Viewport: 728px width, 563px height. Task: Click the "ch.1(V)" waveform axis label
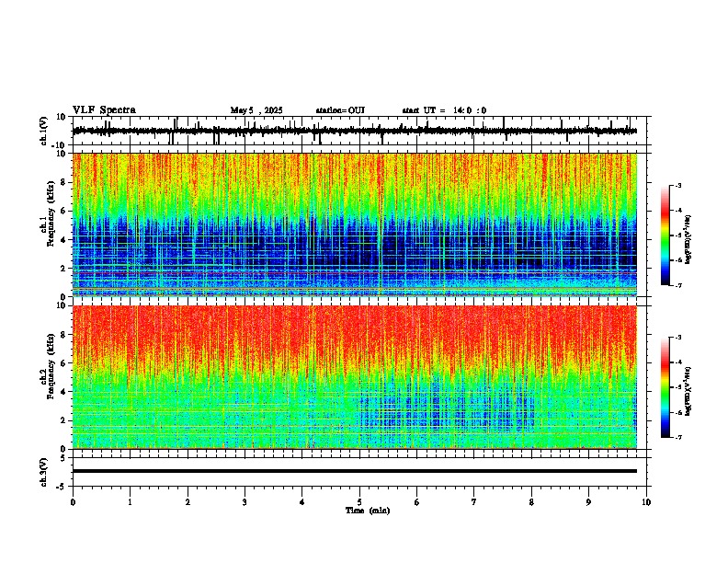tap(44, 131)
